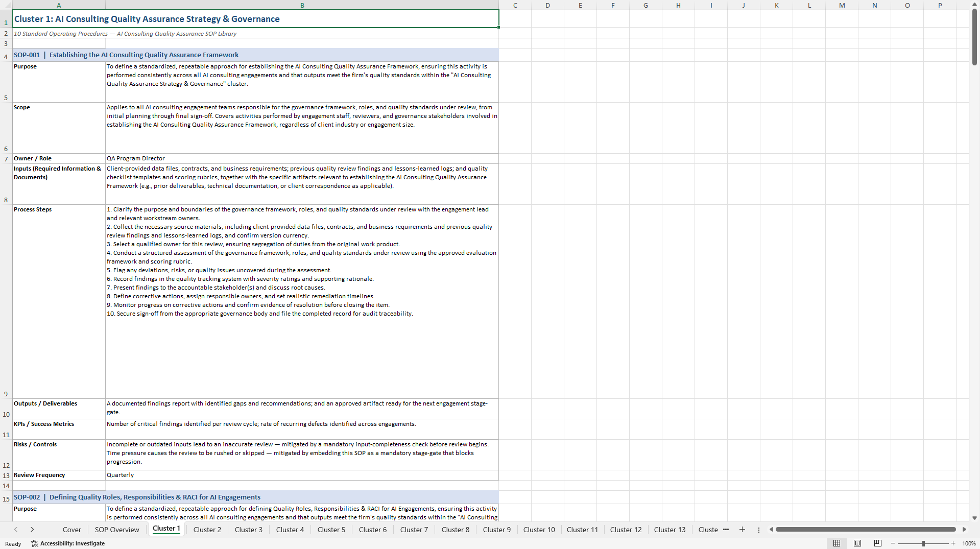Viewport: 980px width, 549px height.
Task: Switch to Cluster 10 sheet tab
Action: click(539, 530)
